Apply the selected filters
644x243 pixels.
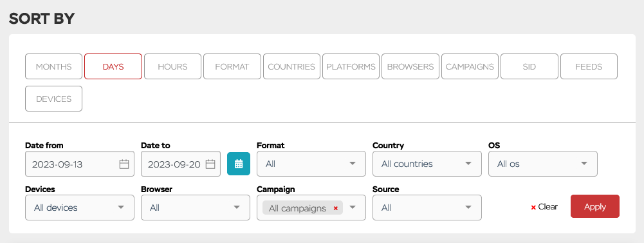[594, 206]
